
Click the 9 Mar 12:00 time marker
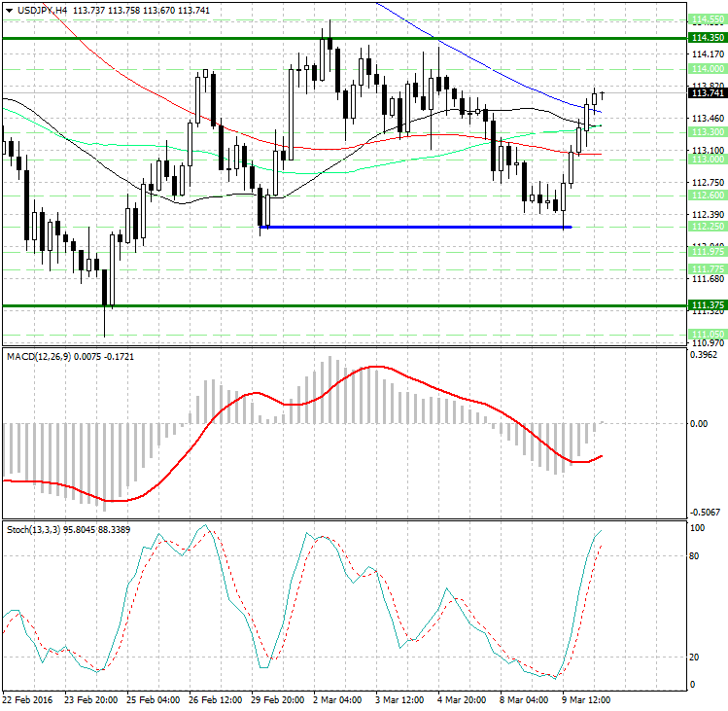[587, 699]
